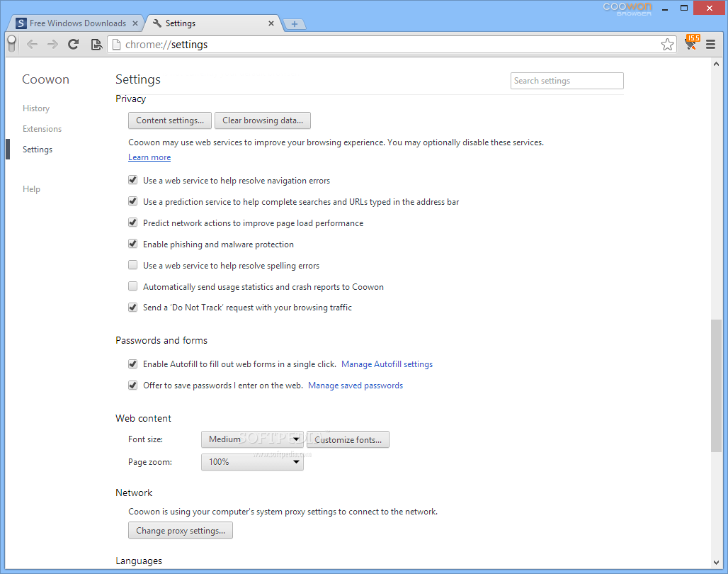The height and width of the screenshot is (574, 728).
Task: Select Settings in the sidebar
Action: click(x=38, y=150)
